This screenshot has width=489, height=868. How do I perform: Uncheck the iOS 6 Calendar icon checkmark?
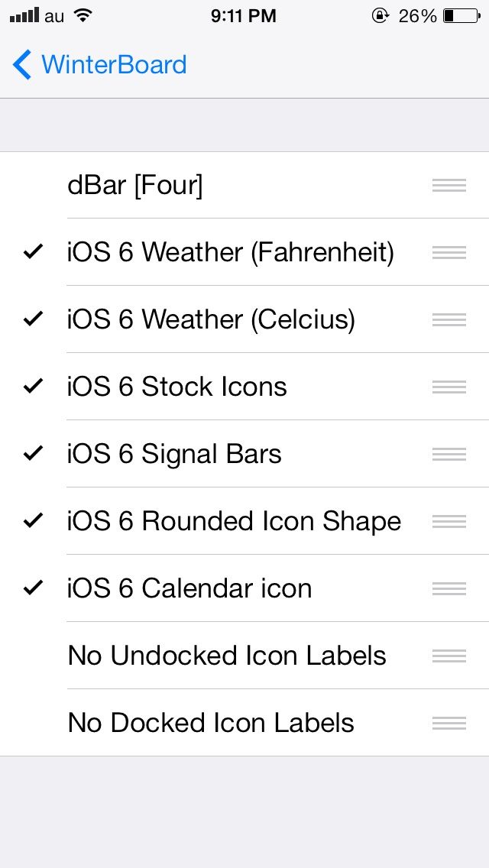pos(33,588)
